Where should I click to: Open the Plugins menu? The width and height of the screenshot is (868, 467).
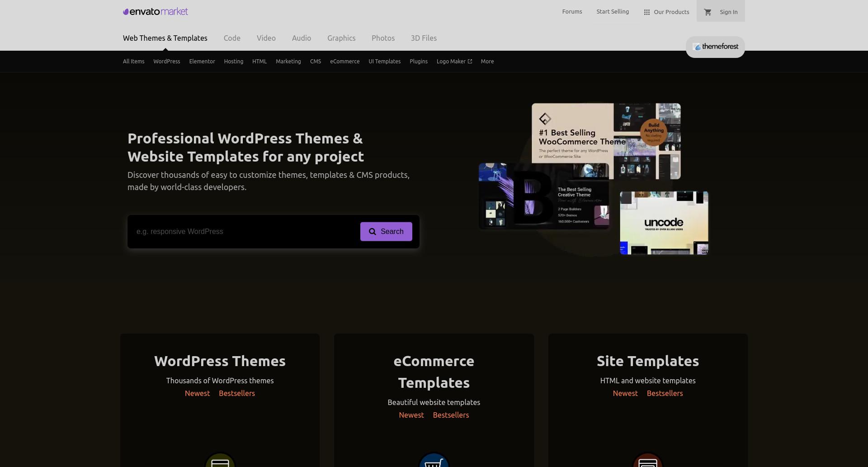click(419, 62)
